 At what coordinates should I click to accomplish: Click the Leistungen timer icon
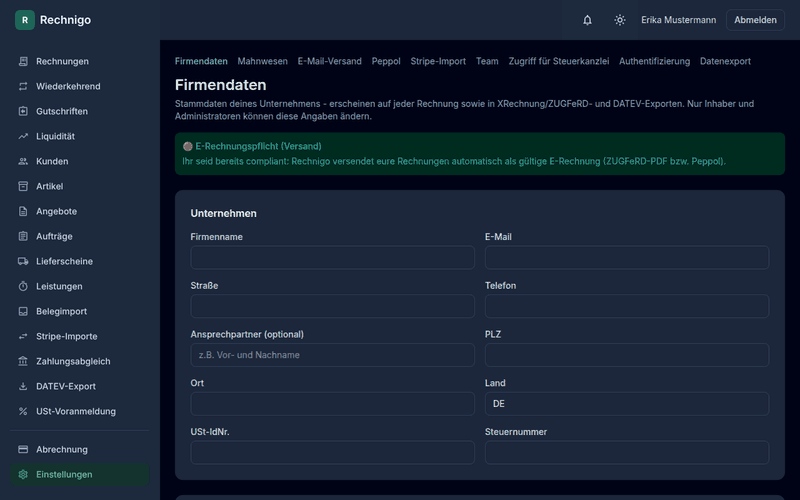(23, 286)
